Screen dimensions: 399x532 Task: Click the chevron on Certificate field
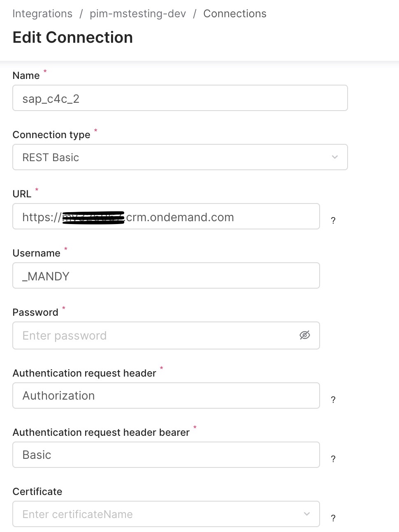point(306,513)
